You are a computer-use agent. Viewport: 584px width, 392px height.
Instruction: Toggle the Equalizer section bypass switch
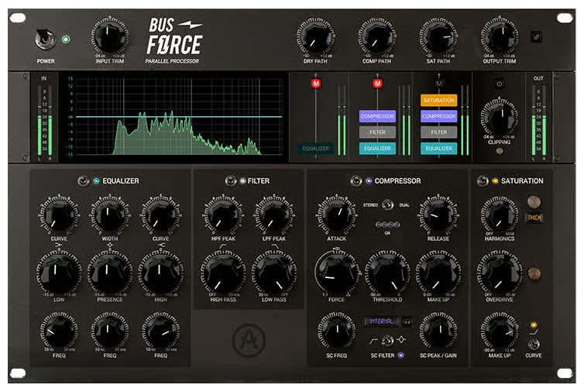(83, 181)
